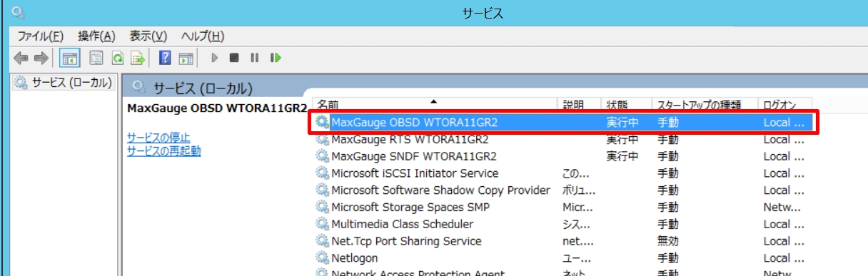Sort by the 名前 column header
The image size is (868, 276).
coord(435,105)
